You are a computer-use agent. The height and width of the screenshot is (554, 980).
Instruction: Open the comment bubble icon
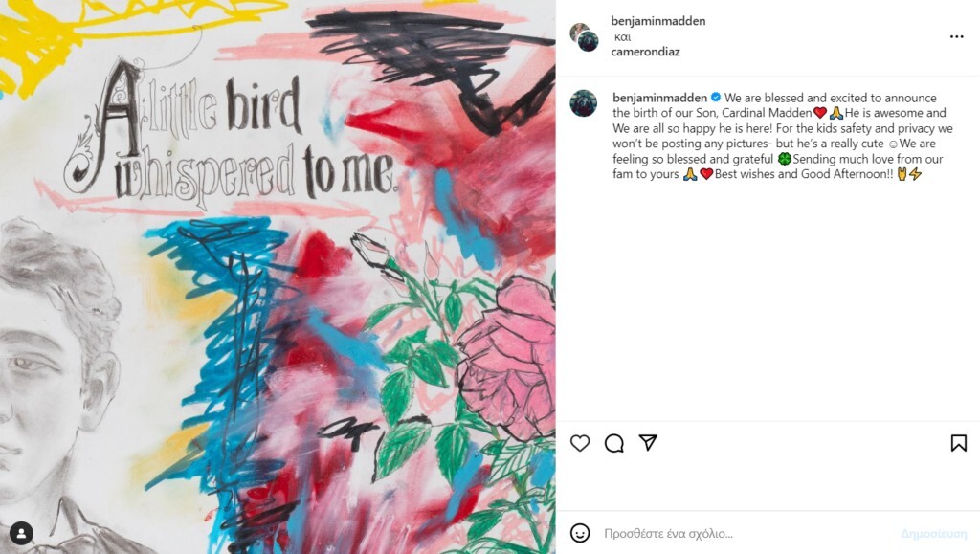pyautogui.click(x=613, y=443)
